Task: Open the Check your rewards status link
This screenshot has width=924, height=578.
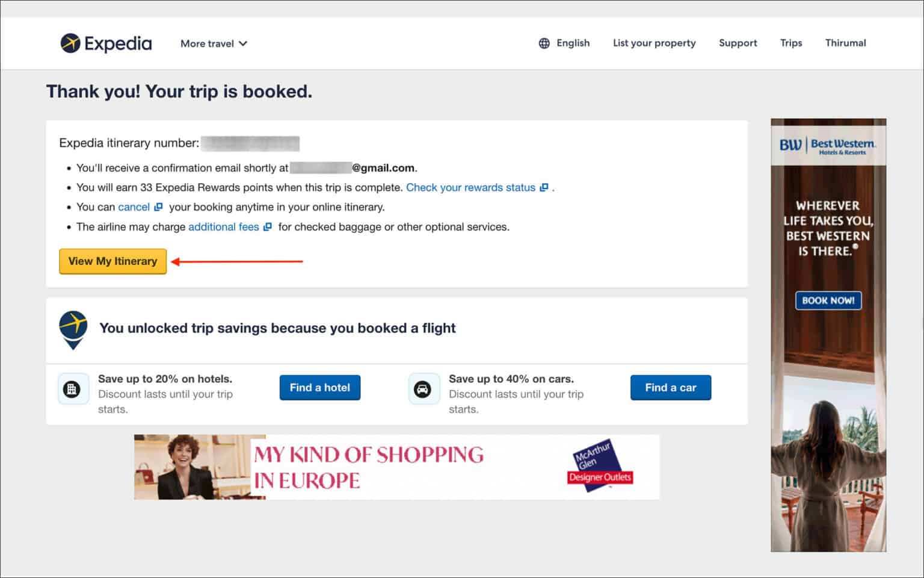Action: click(x=471, y=187)
